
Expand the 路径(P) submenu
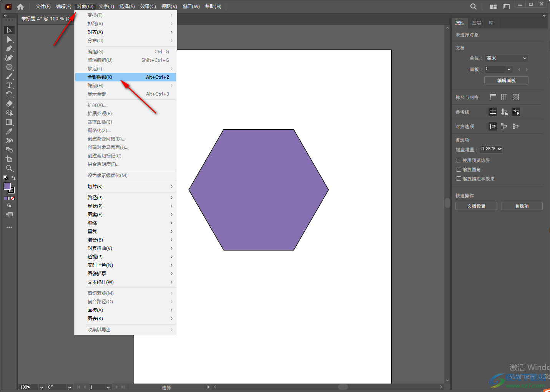coord(126,198)
